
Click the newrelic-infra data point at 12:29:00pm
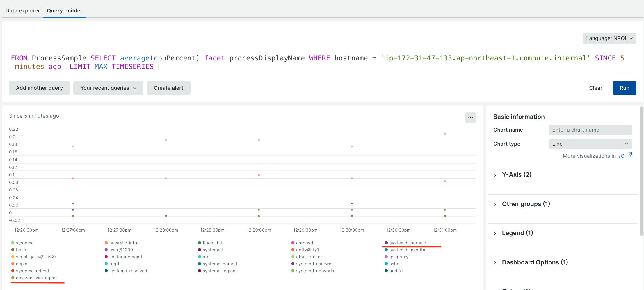point(259,175)
